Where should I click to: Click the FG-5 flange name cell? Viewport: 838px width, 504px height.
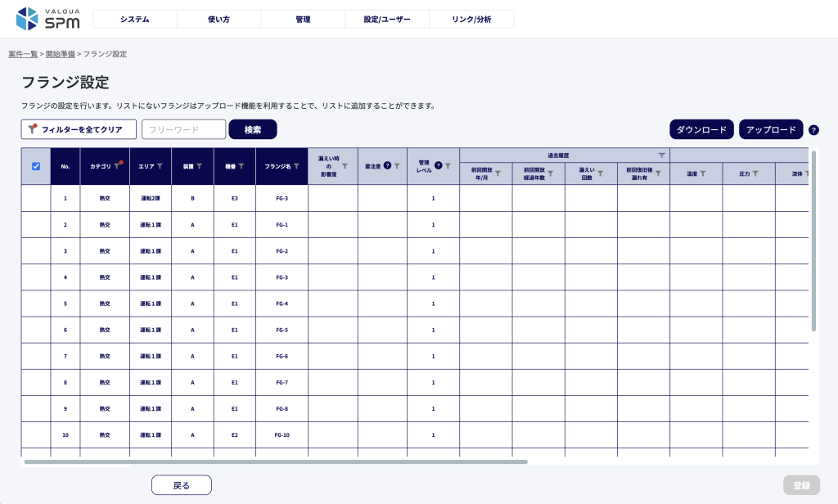pos(282,330)
